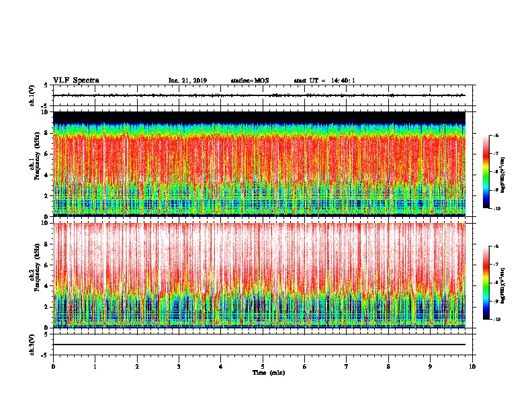The width and height of the screenshot is (532, 411).
Task: Click the ch.1 spectrogram panel
Action: click(x=259, y=164)
